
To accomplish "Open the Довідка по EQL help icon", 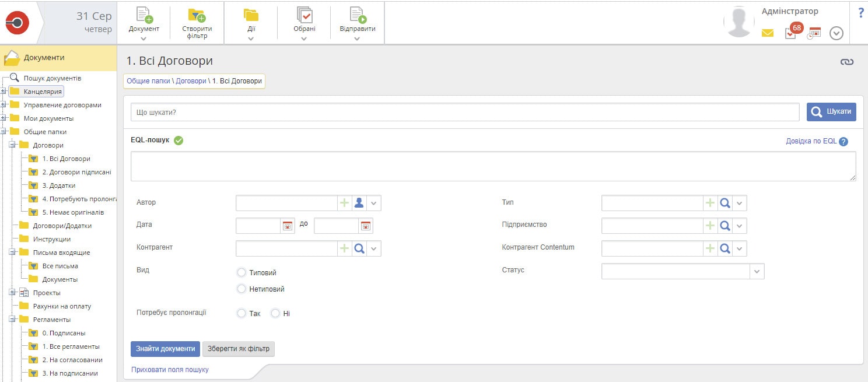I will pos(843,141).
